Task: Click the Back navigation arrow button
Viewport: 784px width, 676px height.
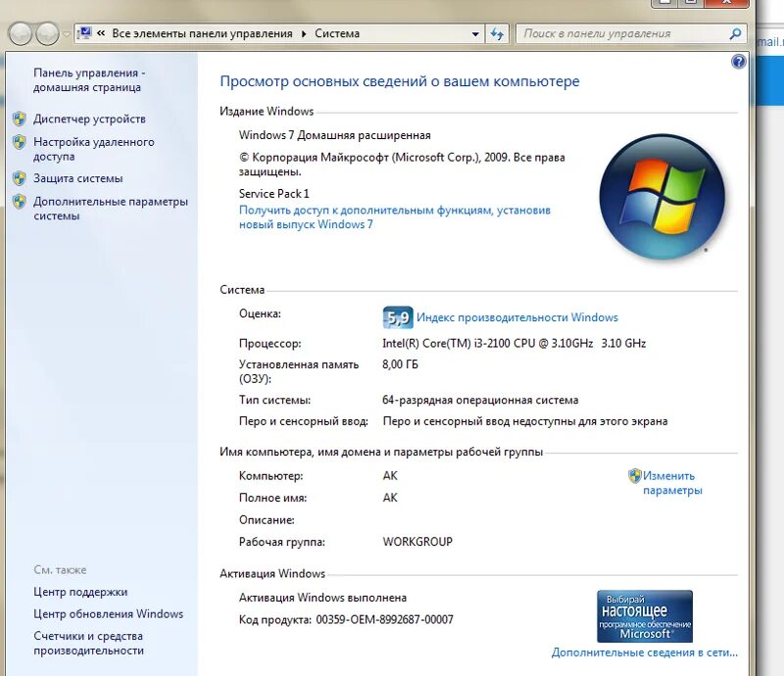Action: (21, 34)
